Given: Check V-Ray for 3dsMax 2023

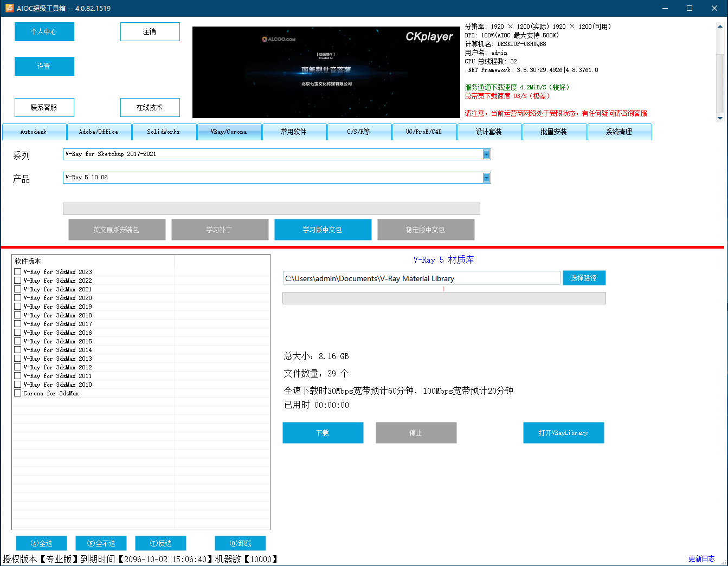Looking at the screenshot, I should pos(18,272).
